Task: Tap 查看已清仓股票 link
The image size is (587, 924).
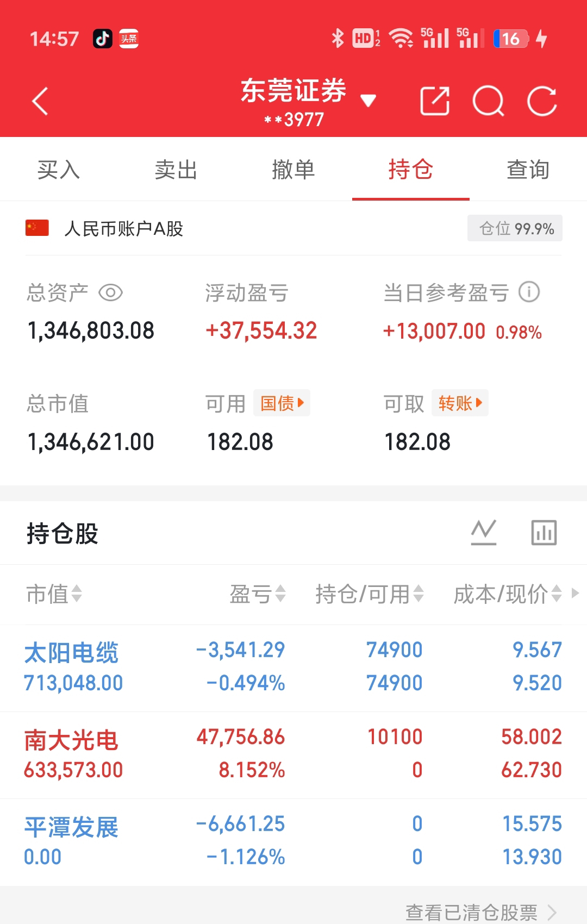Action: click(482, 912)
